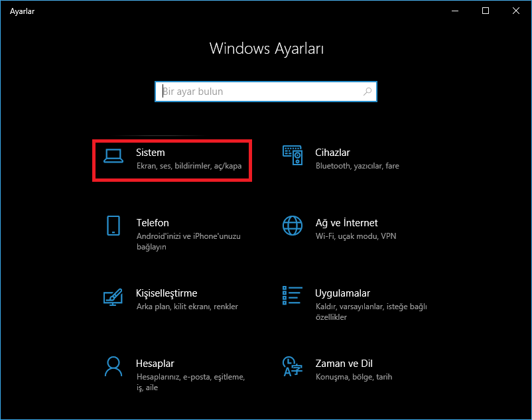Click 'Android'inizi ve iPhone'unuzu bağlayın' text
532x420 pixels.
coord(188,242)
